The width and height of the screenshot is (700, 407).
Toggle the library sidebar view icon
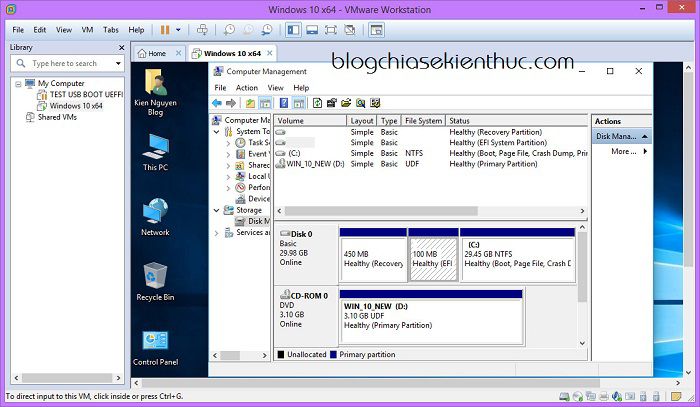pyautogui.click(x=293, y=30)
